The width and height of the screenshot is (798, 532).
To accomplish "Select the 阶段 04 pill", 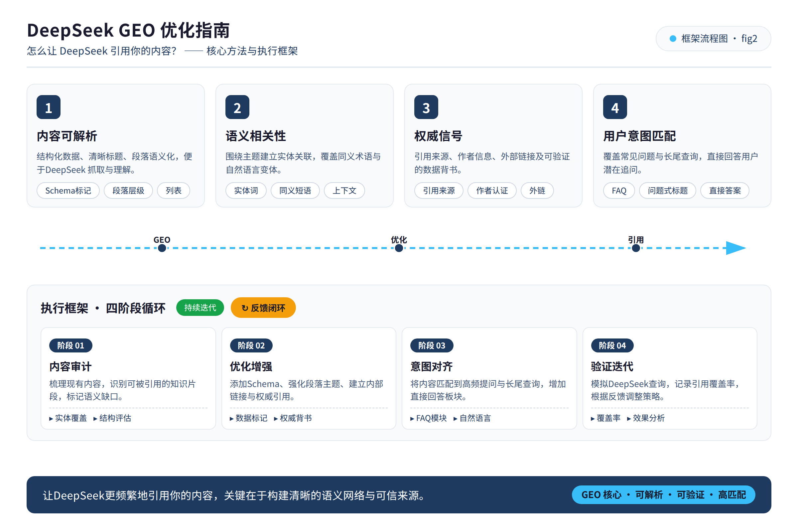I will pos(612,345).
